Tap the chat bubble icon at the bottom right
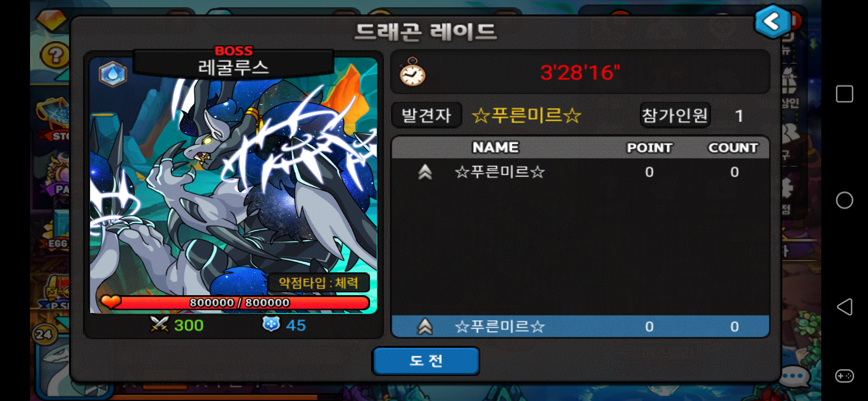Viewport: 868px width, 401px height. [x=793, y=377]
